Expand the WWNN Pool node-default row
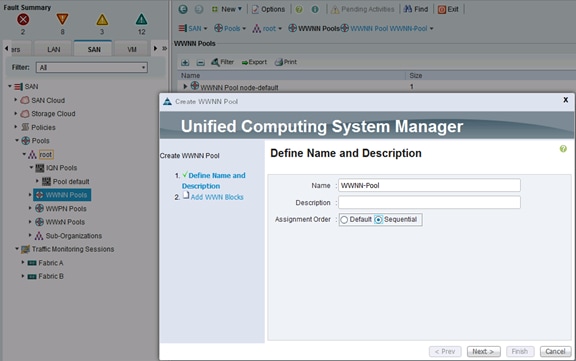The height and width of the screenshot is (361, 576). click(185, 86)
